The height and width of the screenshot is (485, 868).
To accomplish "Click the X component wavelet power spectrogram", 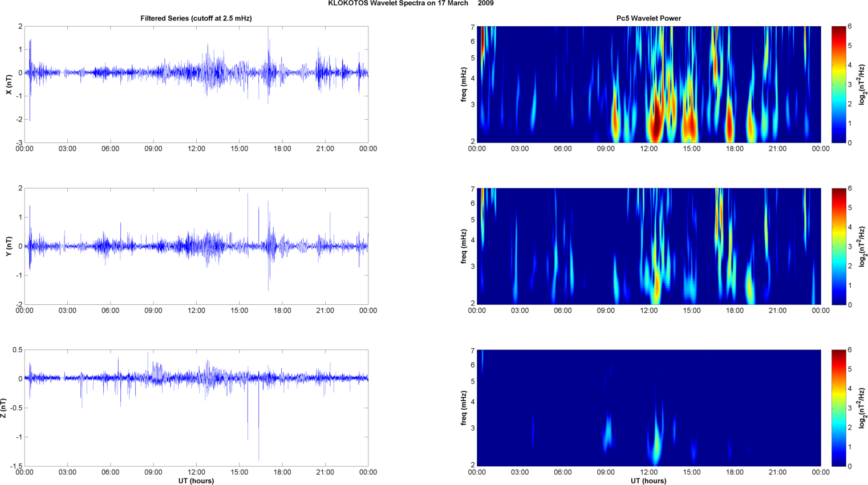I will [648, 84].
